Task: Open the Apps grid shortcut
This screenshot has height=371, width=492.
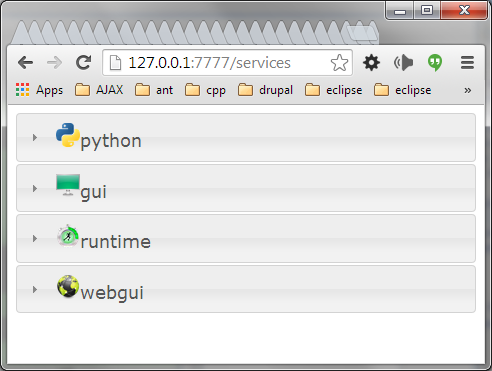Action: (39, 90)
